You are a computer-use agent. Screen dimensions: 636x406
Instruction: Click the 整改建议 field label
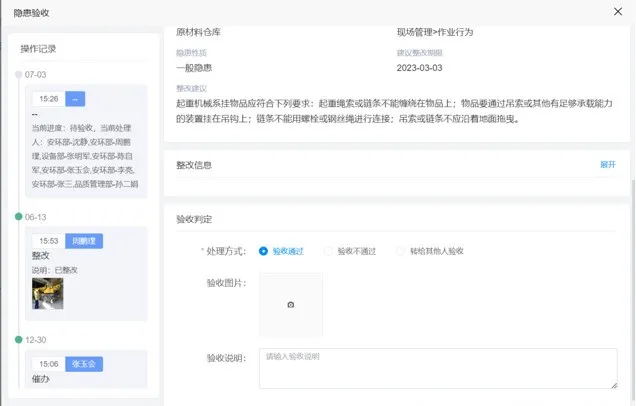pos(191,88)
